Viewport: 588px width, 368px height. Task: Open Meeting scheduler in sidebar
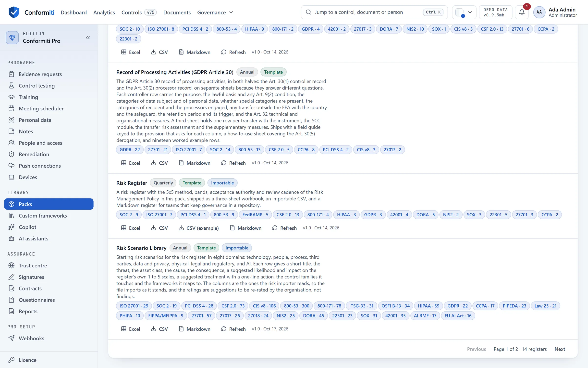49,108
